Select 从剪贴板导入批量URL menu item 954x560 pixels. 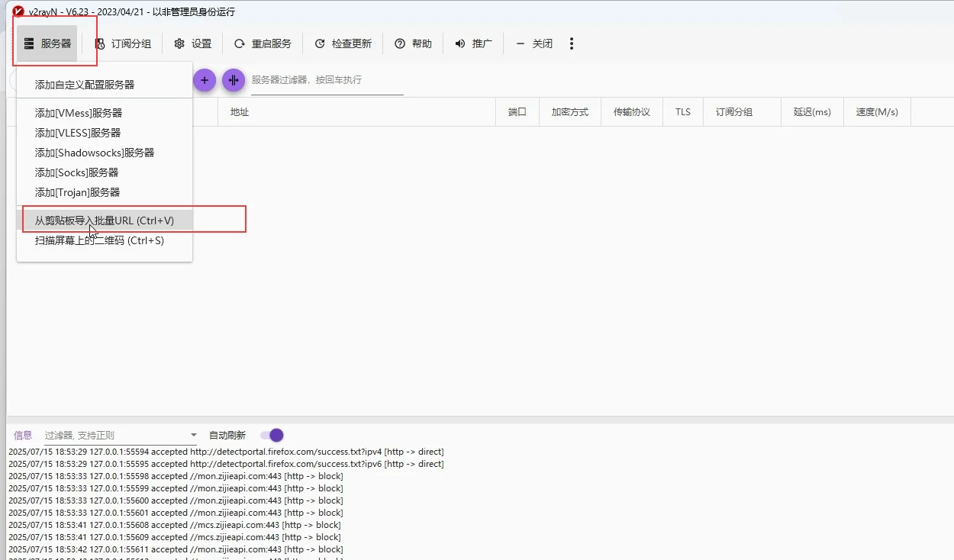(x=105, y=220)
